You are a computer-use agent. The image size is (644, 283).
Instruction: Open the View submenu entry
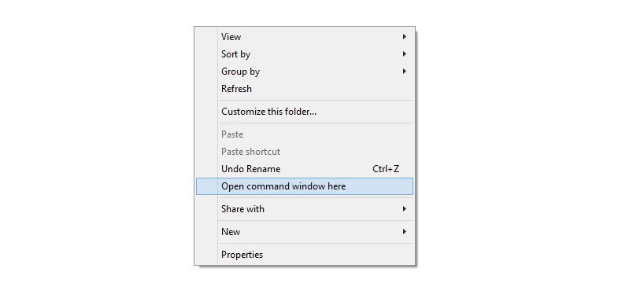coord(305,37)
